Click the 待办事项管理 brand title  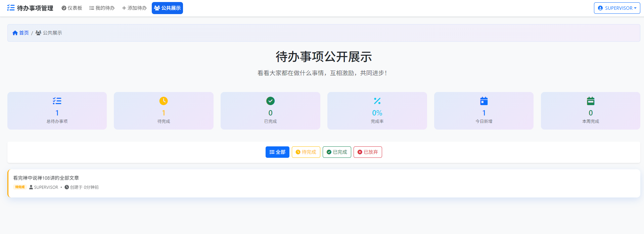coord(35,8)
